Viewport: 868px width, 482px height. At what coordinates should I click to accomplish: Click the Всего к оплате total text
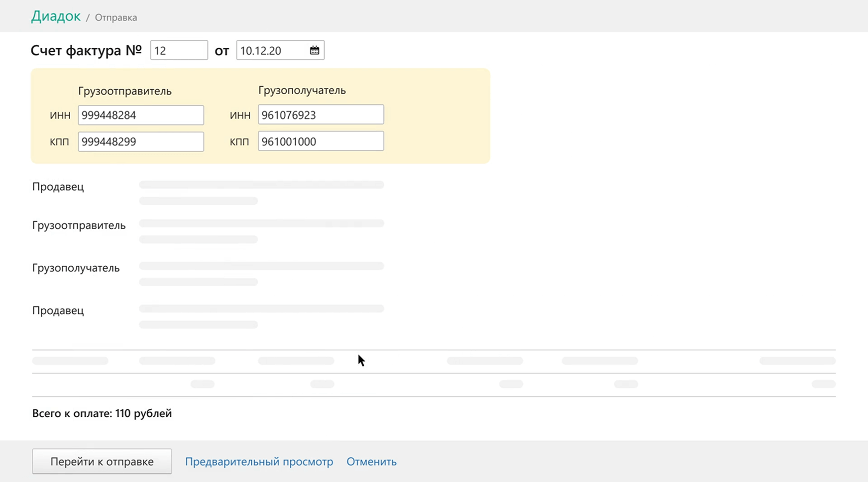point(102,413)
